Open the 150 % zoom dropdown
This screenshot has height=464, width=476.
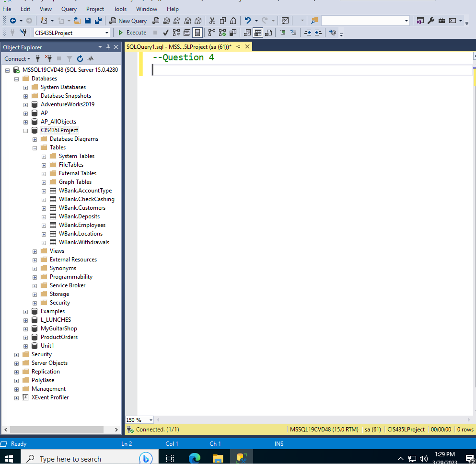151,420
